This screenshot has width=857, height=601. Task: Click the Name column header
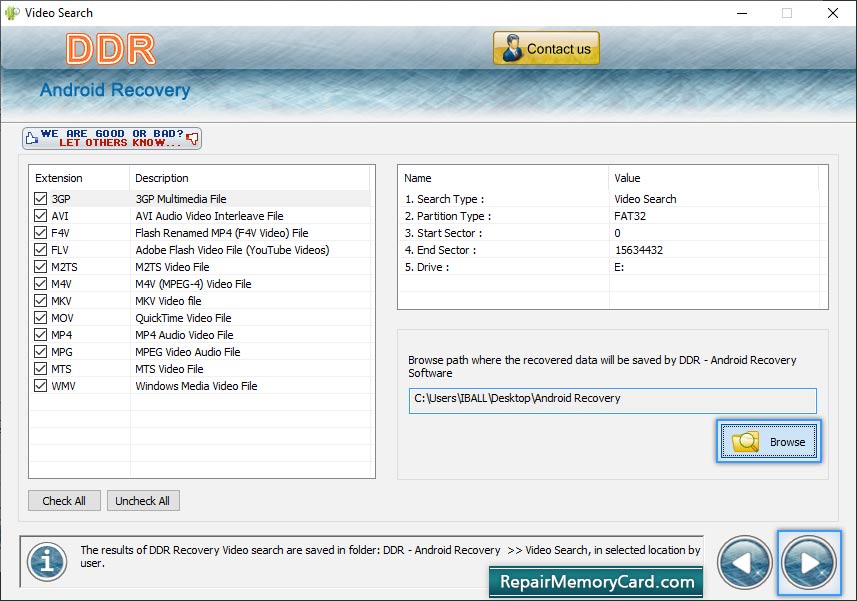click(x=503, y=178)
